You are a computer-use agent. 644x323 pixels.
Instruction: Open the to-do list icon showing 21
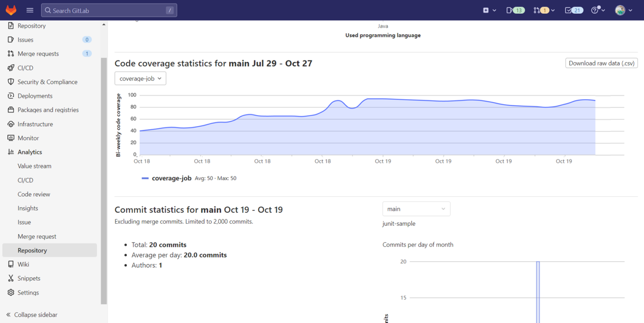point(573,10)
